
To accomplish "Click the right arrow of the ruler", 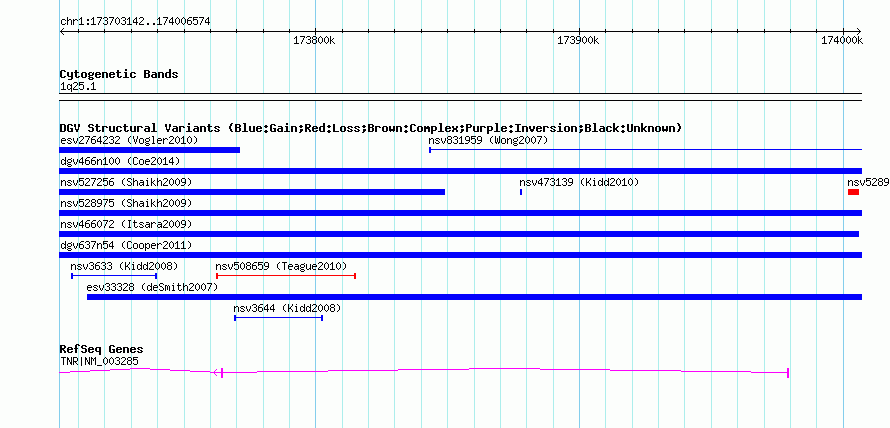I will (859, 31).
